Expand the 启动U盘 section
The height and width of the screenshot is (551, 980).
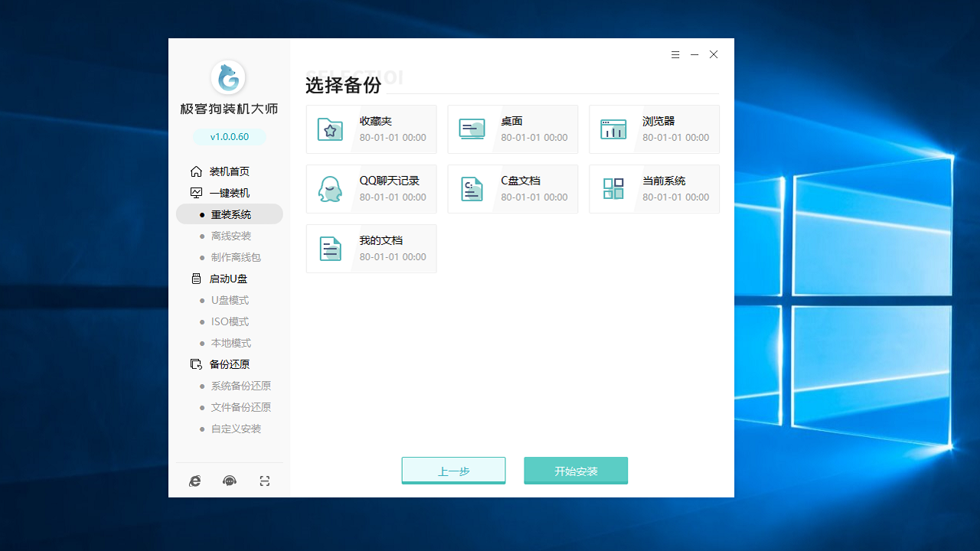229,278
